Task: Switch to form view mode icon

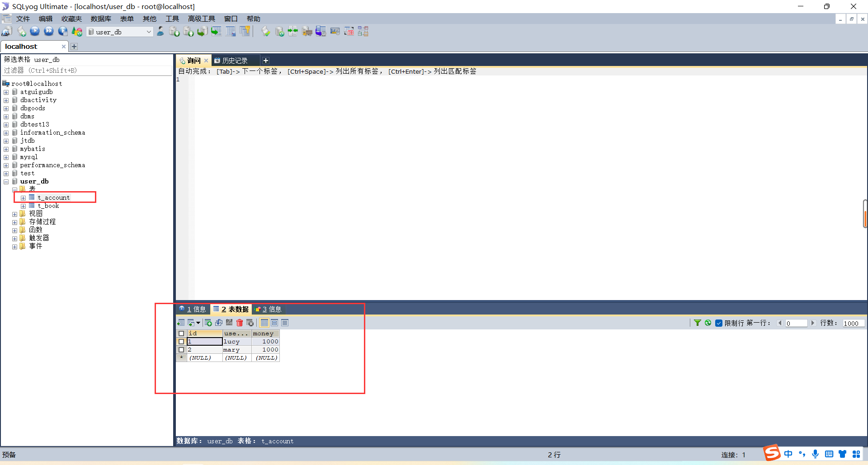Action: (274, 323)
